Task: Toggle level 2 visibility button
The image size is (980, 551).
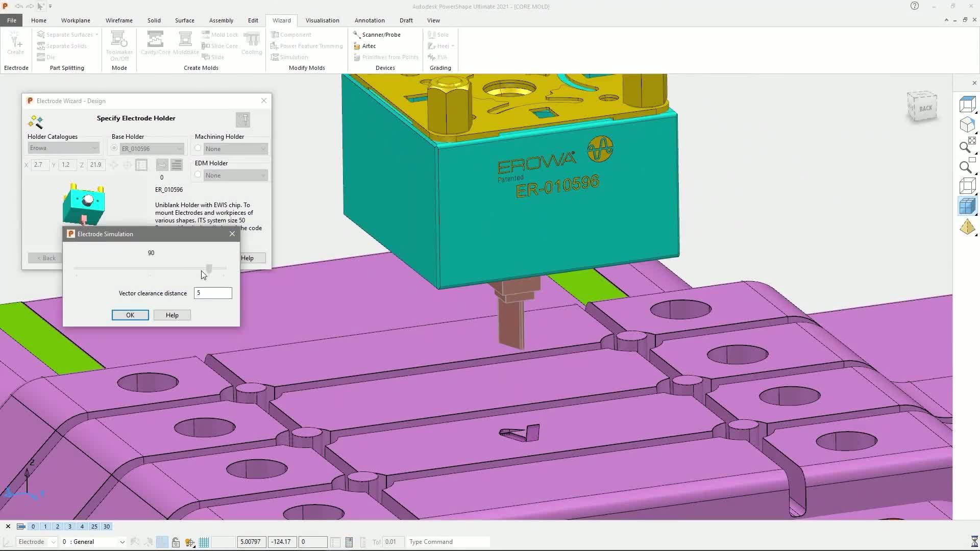Action: tap(58, 527)
